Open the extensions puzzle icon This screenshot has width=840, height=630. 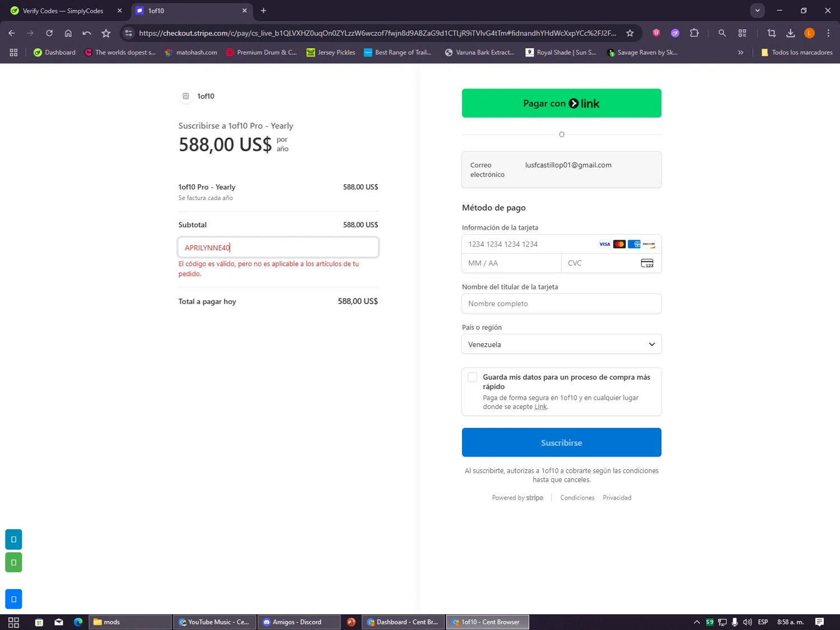(x=694, y=33)
